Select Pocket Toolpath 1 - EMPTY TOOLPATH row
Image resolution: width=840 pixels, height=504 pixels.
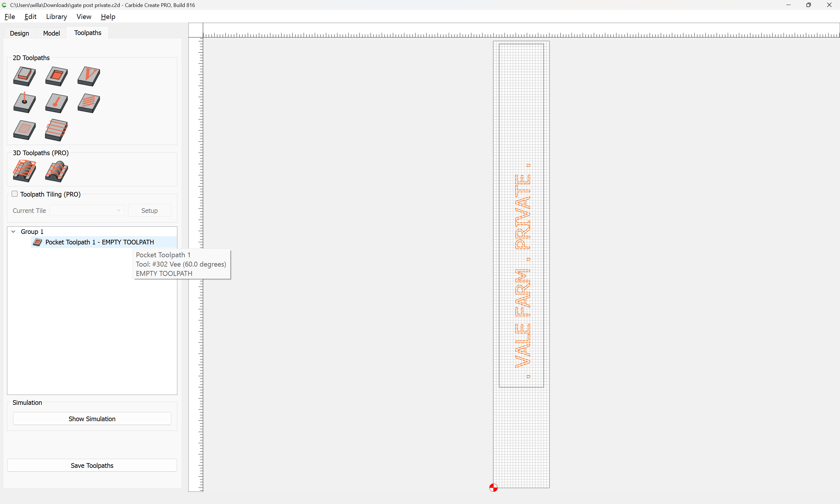pos(104,242)
